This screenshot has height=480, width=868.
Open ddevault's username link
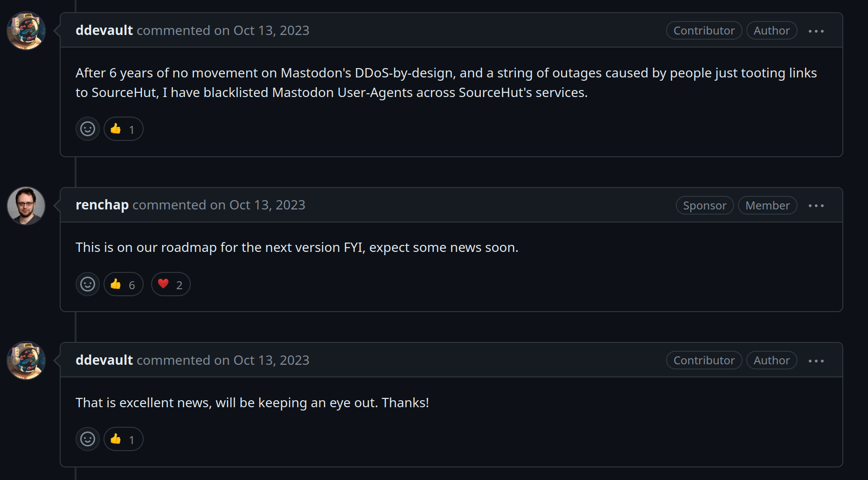point(104,30)
